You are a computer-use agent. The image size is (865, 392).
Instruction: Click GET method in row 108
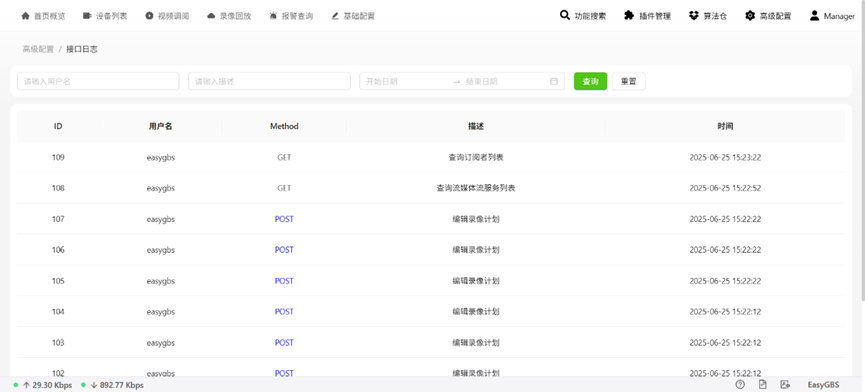[x=284, y=188]
